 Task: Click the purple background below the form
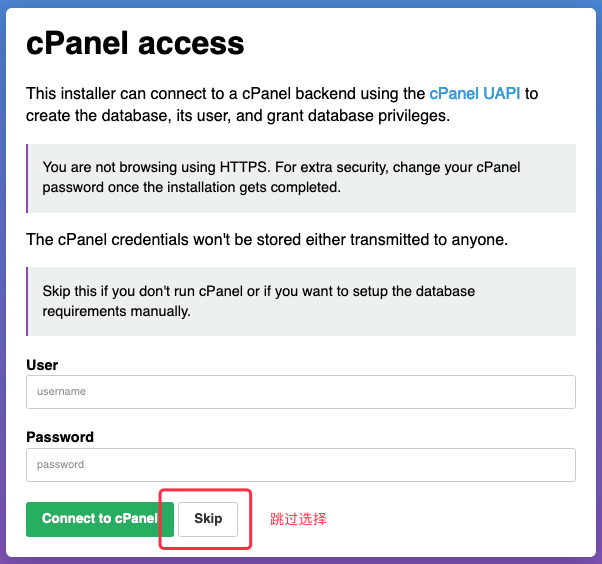click(300, 559)
